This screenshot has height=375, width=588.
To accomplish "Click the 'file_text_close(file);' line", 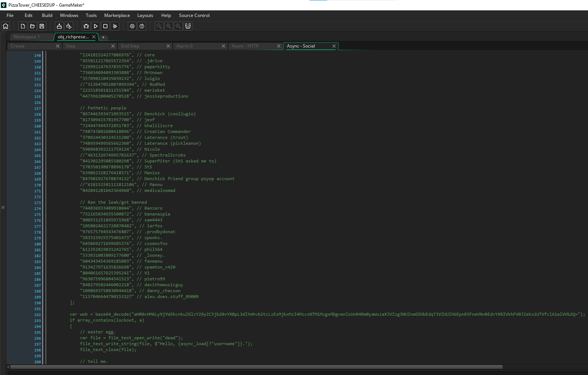I will (x=108, y=350).
